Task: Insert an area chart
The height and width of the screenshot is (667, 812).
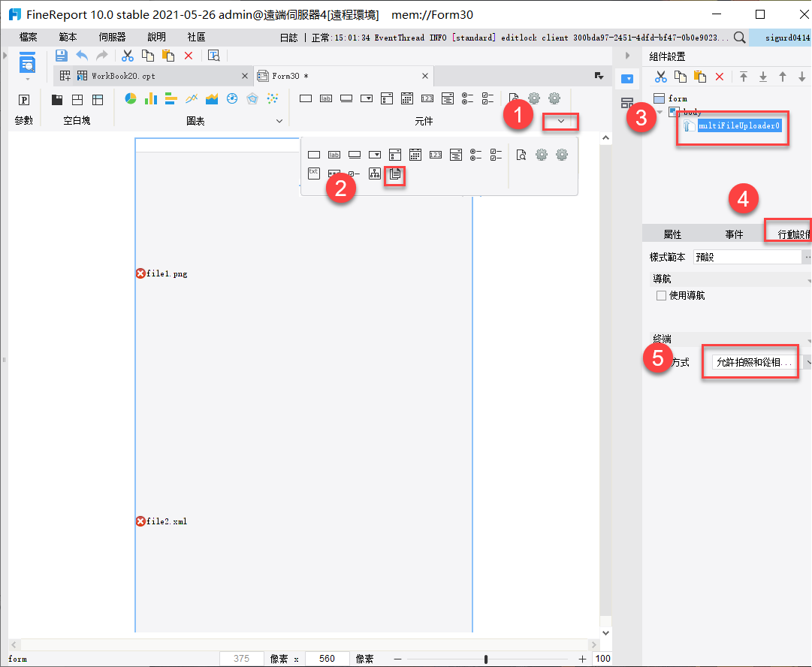Action: 212,98
